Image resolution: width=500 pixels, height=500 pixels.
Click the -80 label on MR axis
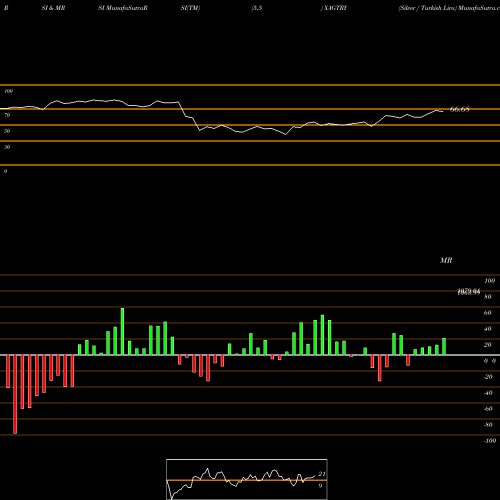click(488, 425)
